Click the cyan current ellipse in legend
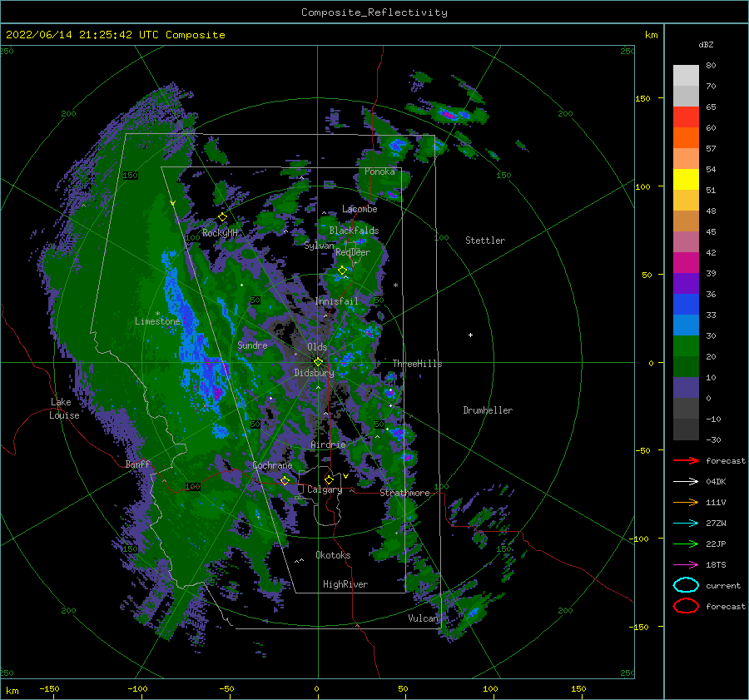This screenshot has height=700, width=749. click(x=686, y=585)
